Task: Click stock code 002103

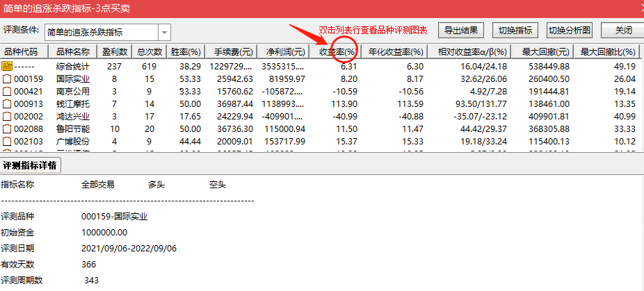Action: click(x=29, y=142)
